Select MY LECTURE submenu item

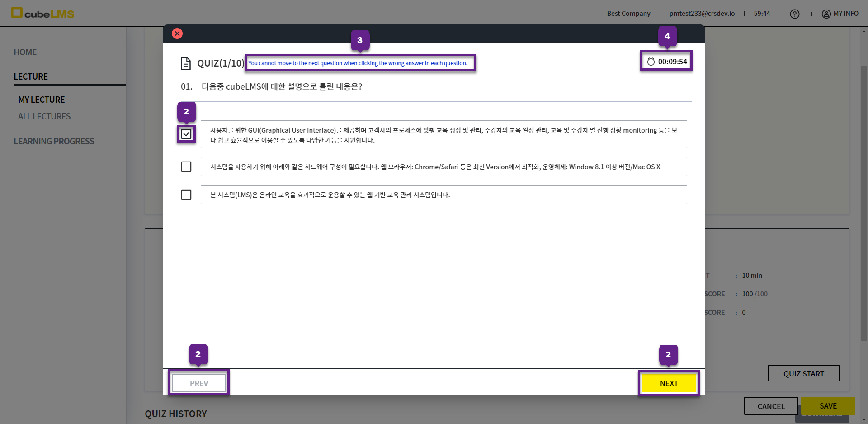[42, 100]
